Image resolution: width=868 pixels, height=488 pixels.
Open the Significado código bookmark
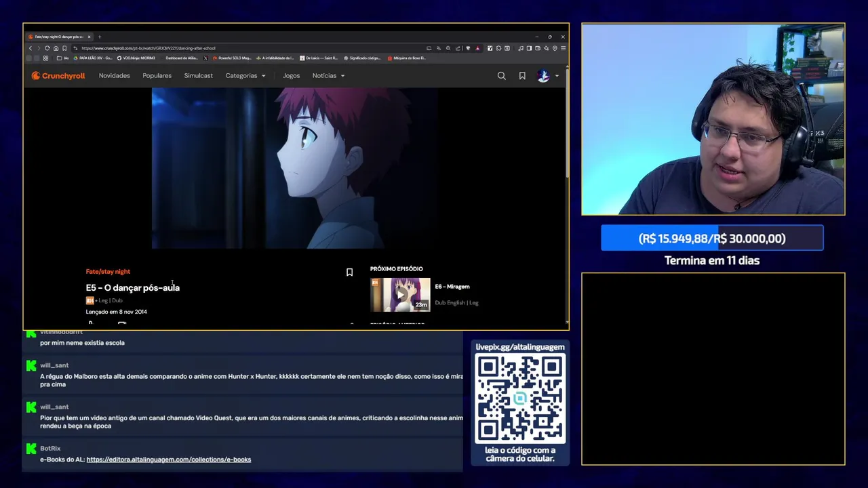[x=362, y=58]
